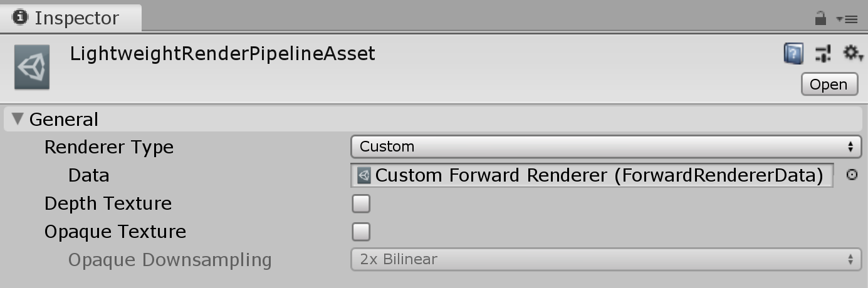
Task: Open the Inspector panel options menu
Action: (x=847, y=19)
